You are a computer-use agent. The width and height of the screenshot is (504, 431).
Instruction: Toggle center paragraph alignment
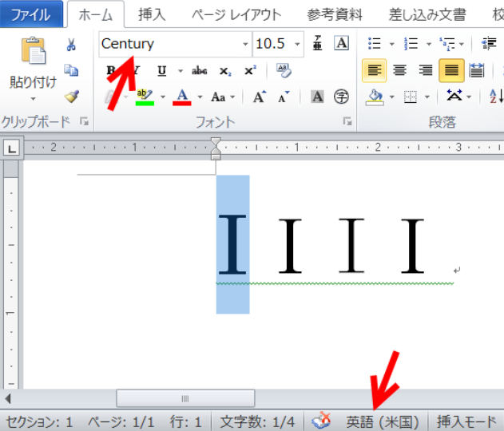(x=399, y=71)
